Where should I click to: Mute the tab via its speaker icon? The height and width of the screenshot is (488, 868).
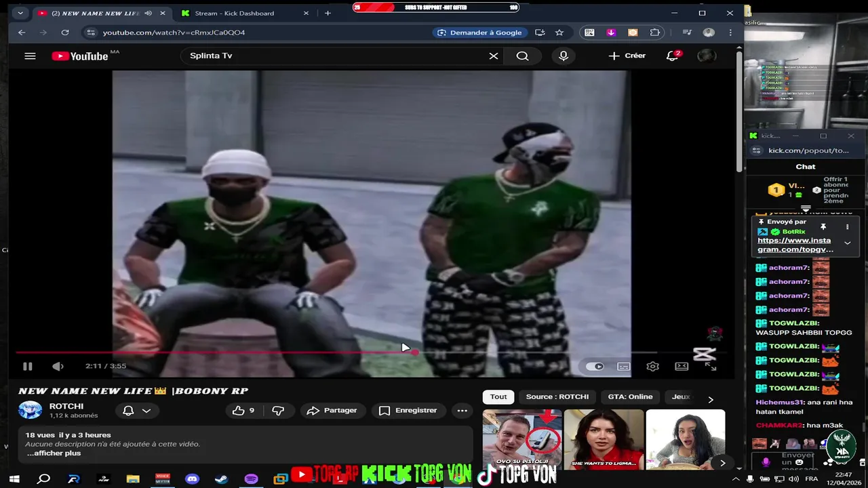point(148,13)
